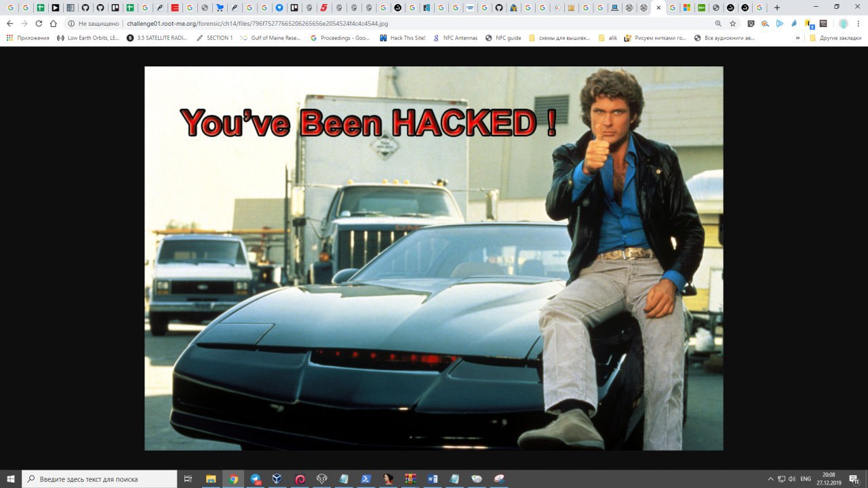Open VirtualBox cube icon on taskbar
Image resolution: width=868 pixels, height=488 pixels.
(x=277, y=479)
